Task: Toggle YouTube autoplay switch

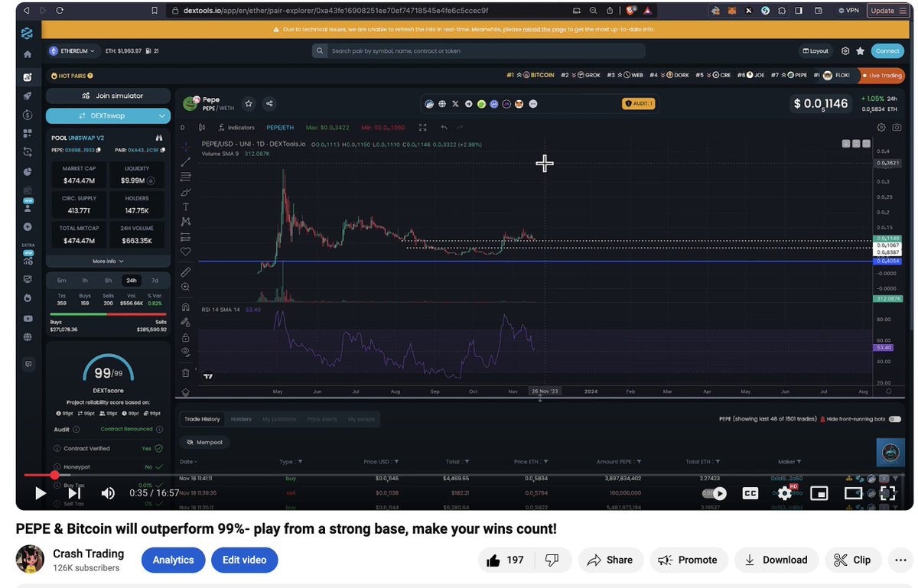Action: 716,493
